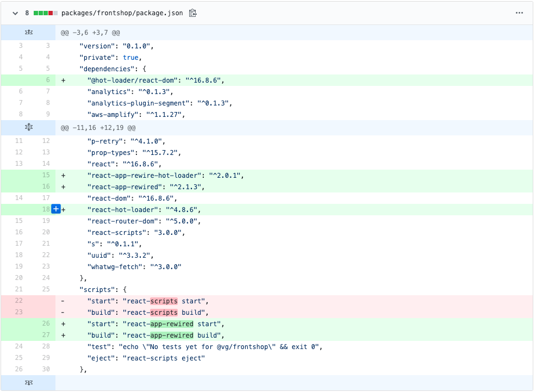Open the file options kebab menu
The image size is (536, 392).
[519, 13]
